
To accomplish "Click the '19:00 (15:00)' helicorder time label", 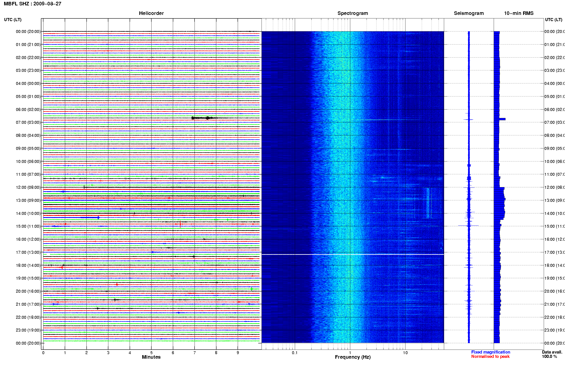I will click(28, 278).
